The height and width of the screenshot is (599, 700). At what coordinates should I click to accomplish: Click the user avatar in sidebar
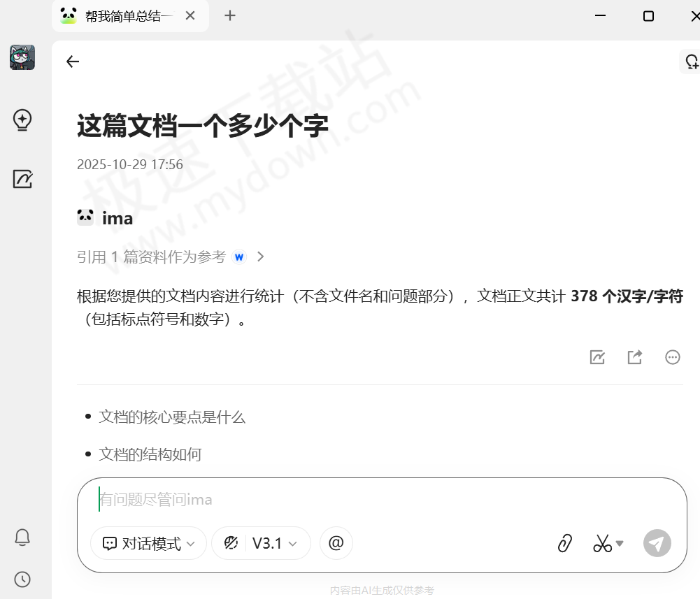pos(22,57)
